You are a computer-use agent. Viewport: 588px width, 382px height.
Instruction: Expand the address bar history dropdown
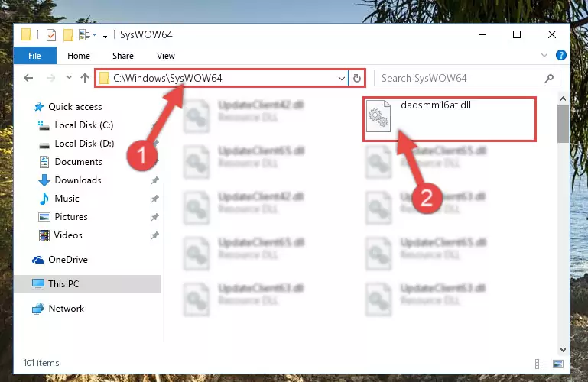[341, 78]
